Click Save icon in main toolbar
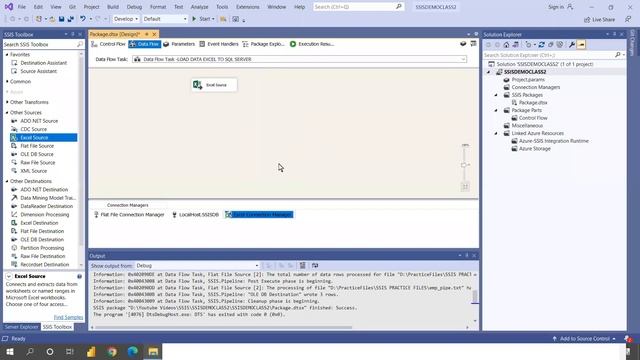This screenshot has height=360, width=640. tap(61, 19)
